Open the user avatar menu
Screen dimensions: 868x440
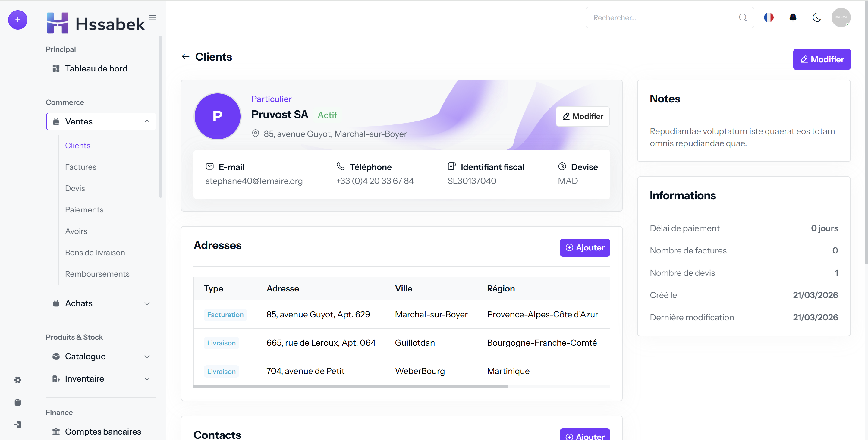[x=841, y=17]
